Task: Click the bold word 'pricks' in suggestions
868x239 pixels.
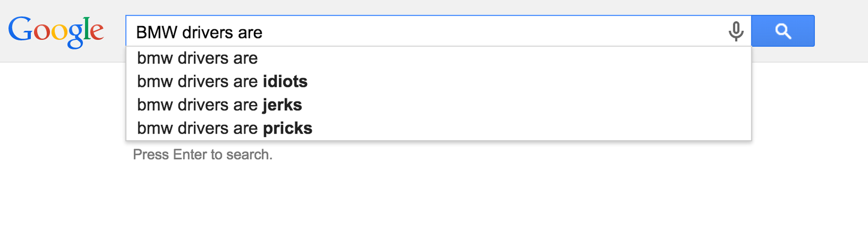Action: point(288,128)
